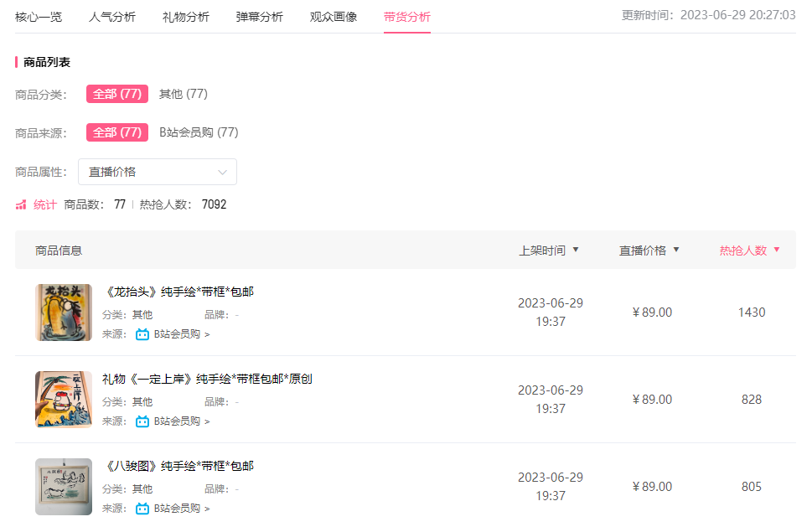This screenshot has width=812, height=527.
Task: Switch to the 观众画像 tab
Action: 334,17
